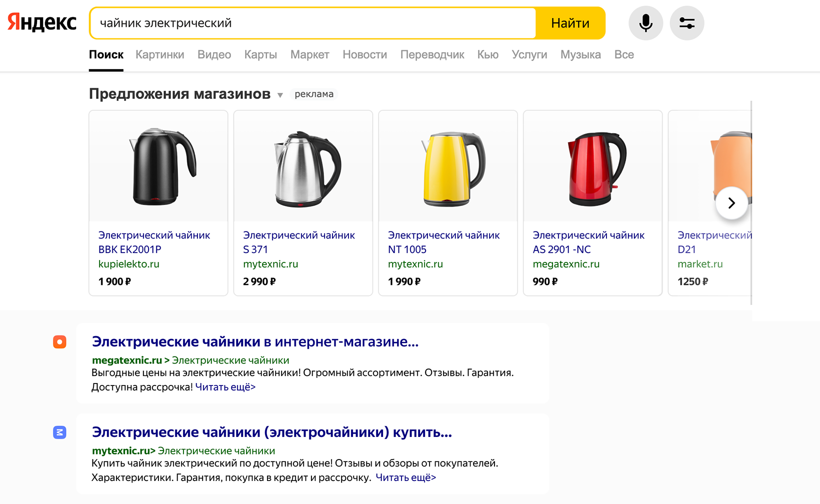Click inside the search query field
Image resolution: width=820 pixels, height=504 pixels.
[x=300, y=22]
